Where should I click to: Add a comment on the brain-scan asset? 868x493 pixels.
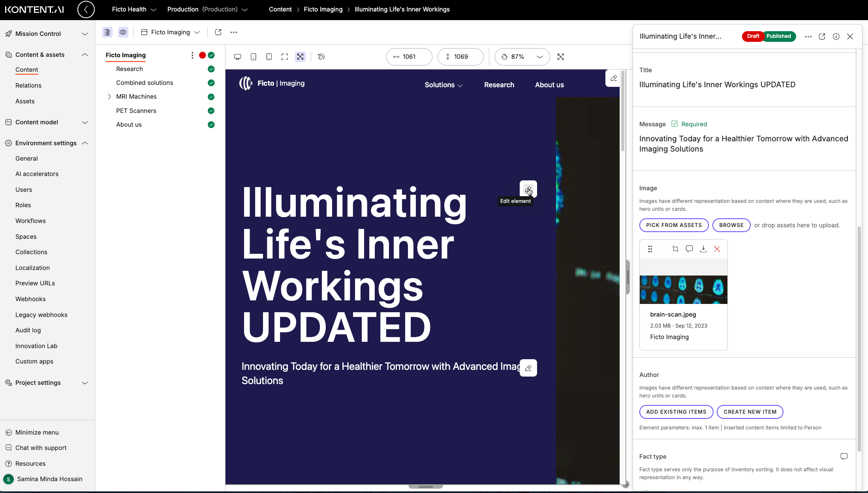689,249
